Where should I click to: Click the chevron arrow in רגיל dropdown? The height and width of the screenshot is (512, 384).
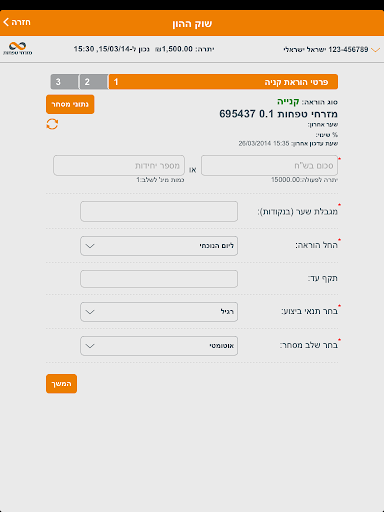(90, 312)
